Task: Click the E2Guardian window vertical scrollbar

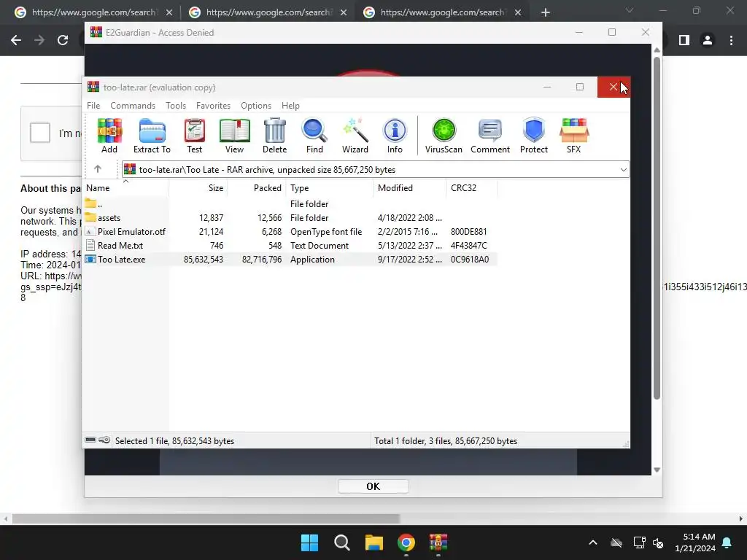Action: pos(657,228)
